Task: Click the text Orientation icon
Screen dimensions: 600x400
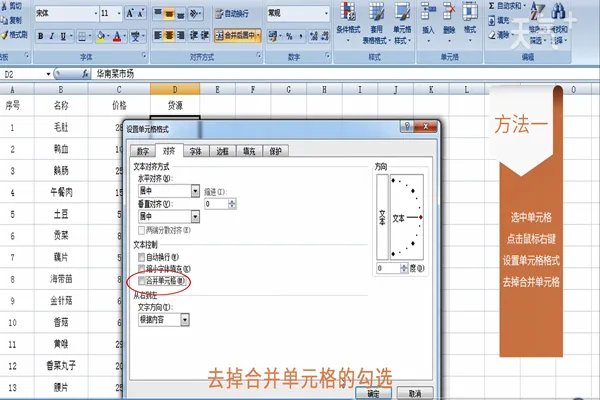Action: point(194,14)
